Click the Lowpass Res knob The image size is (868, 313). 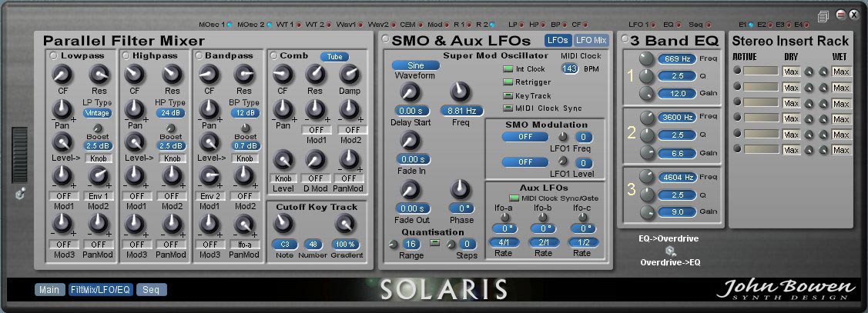[x=99, y=74]
